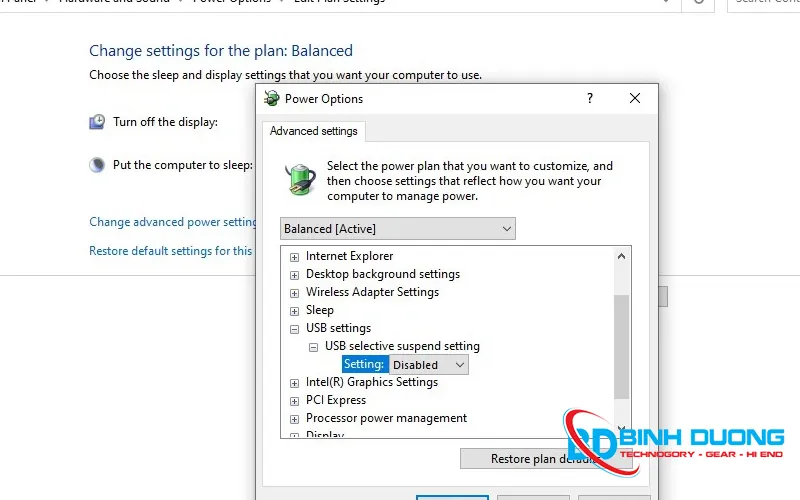Expand Intel(R) Graphics Settings node
Viewport: 800px width, 500px height.
[x=294, y=383]
